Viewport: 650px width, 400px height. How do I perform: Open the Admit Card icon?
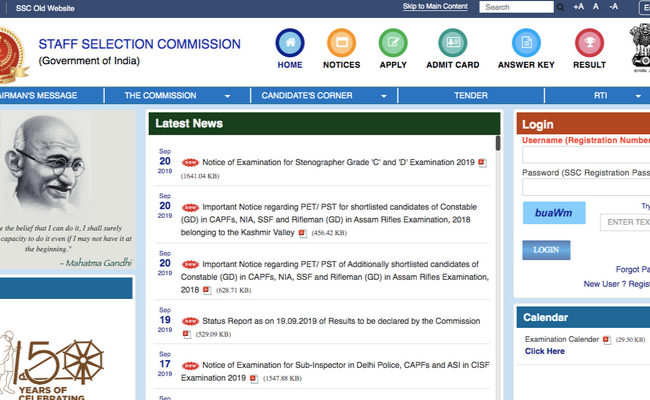pos(455,44)
